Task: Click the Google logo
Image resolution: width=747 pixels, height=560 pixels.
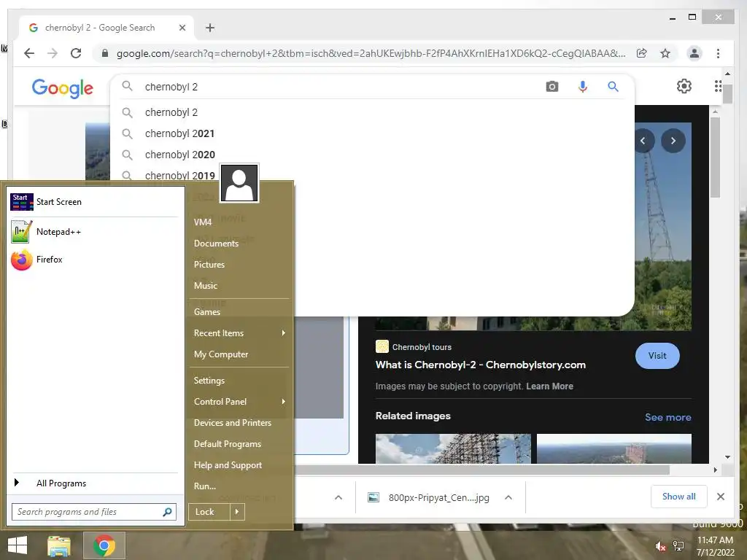Action: pyautogui.click(x=63, y=88)
